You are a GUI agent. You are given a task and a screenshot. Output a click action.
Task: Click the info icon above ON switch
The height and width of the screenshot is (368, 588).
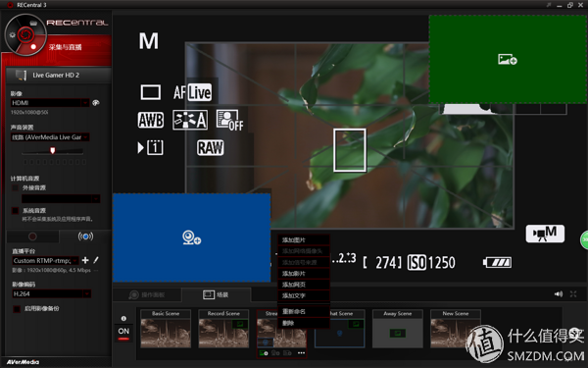[x=123, y=318]
